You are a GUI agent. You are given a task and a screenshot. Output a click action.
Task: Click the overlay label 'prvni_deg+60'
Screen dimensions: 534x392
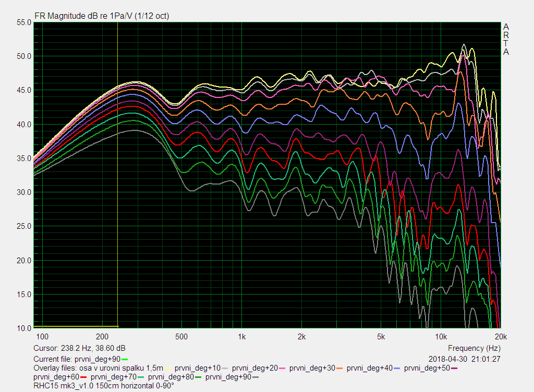[x=56, y=377]
